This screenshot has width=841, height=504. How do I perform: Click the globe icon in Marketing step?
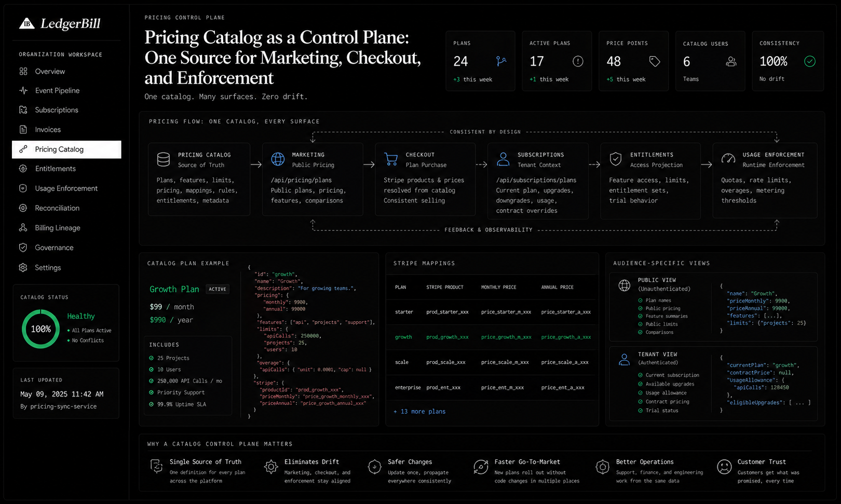coord(278,159)
